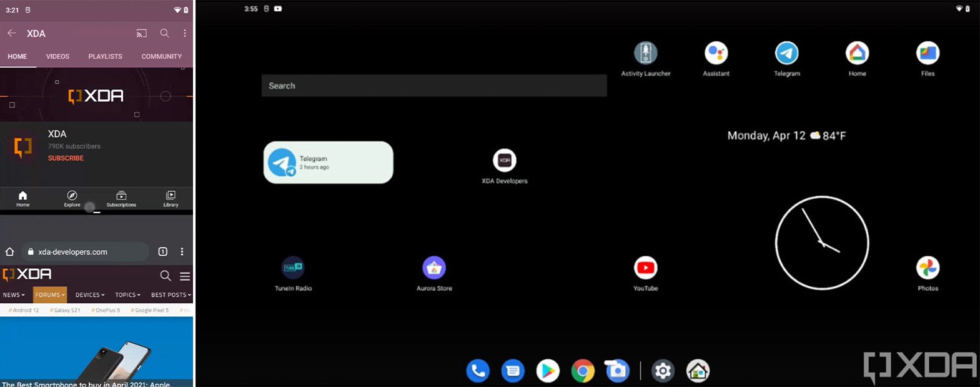Open the #Galaxy S21 tag link
980x387 pixels.
(65, 310)
